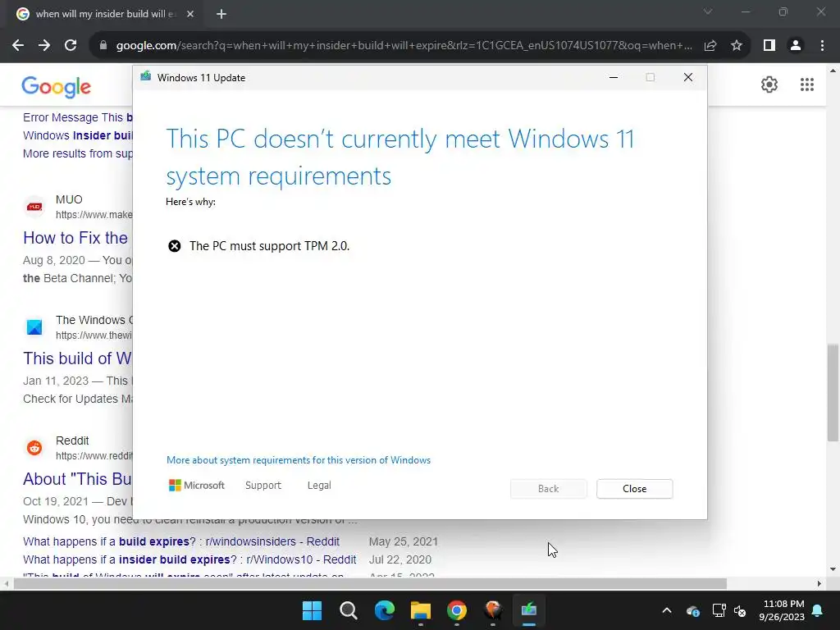840x630 pixels.
Task: Open the Windows Start menu
Action: coord(312,610)
